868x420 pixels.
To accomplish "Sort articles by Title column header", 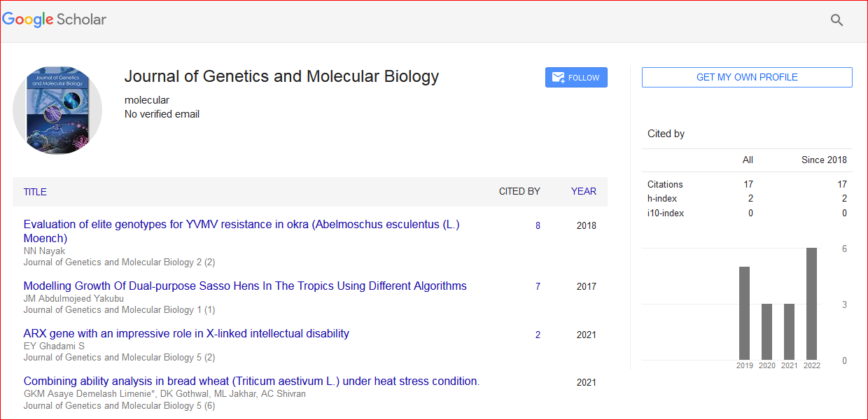I will (35, 192).
